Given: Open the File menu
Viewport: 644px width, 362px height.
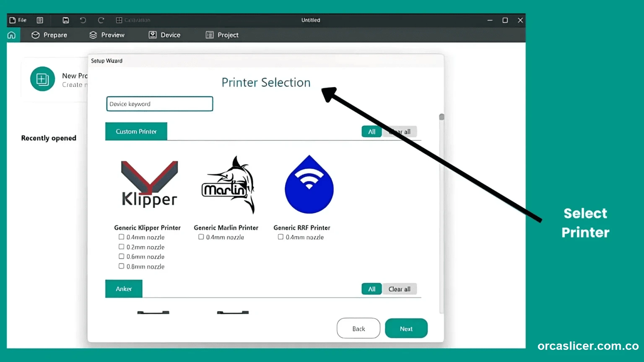Looking at the screenshot, I should pyautogui.click(x=18, y=20).
